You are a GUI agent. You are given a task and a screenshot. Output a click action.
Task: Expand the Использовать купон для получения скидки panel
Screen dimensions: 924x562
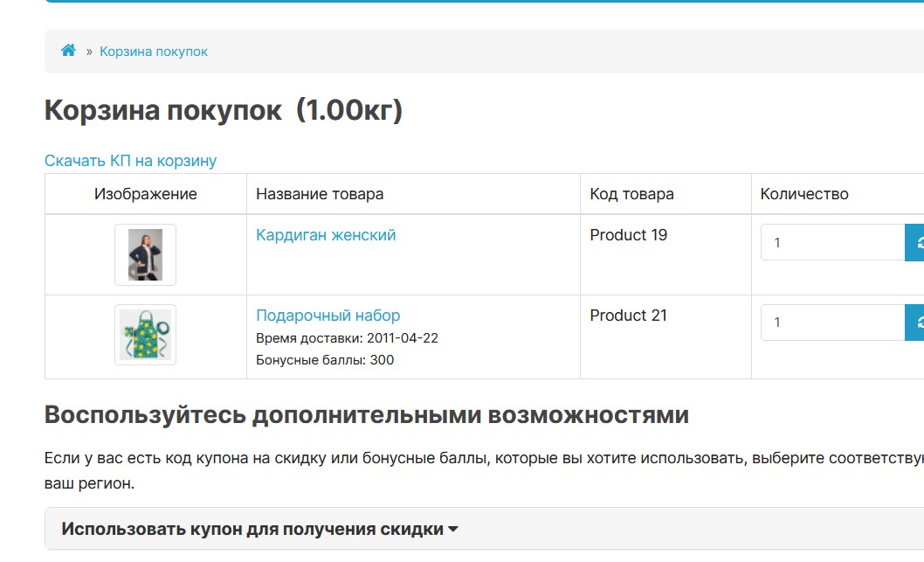pos(253,529)
